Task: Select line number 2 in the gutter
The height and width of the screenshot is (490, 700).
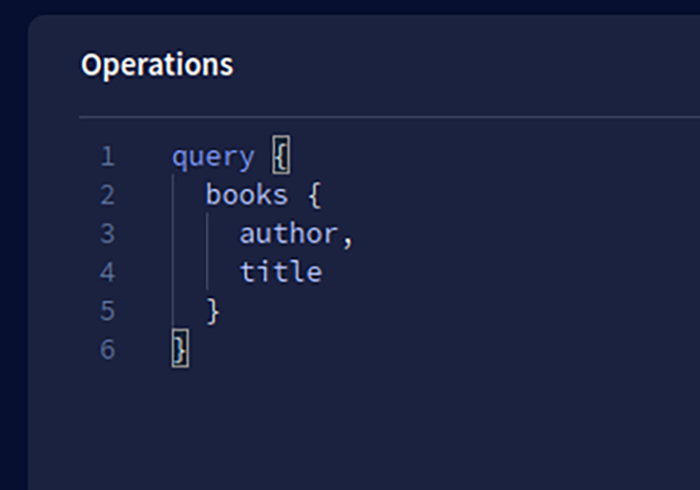Action: (108, 195)
